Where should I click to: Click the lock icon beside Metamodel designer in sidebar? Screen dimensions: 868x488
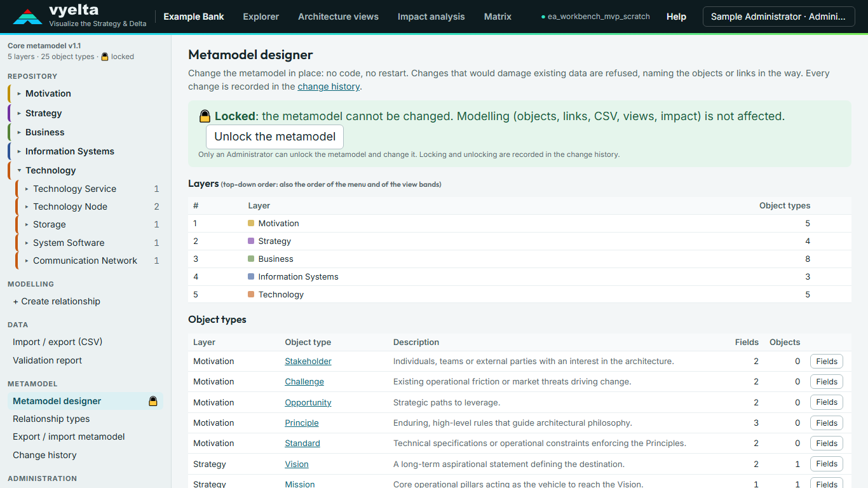(153, 401)
